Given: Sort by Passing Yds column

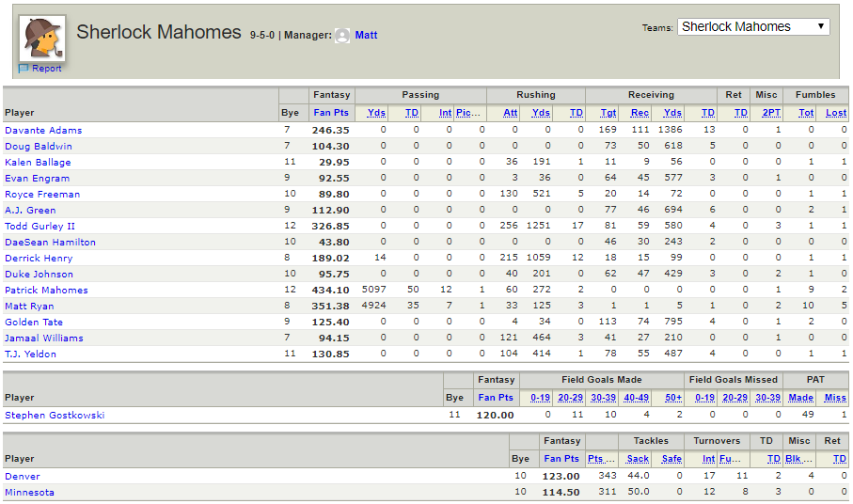Looking at the screenshot, I should (x=376, y=113).
